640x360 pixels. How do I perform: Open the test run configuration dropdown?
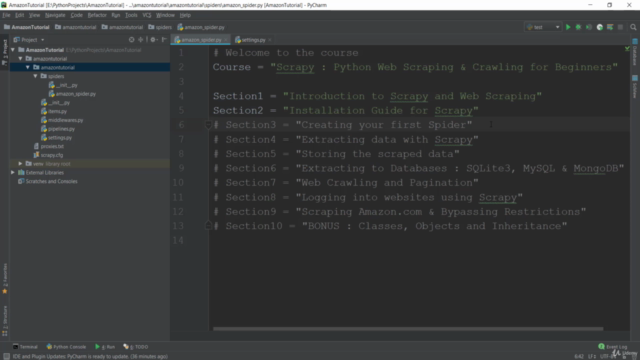click(543, 27)
